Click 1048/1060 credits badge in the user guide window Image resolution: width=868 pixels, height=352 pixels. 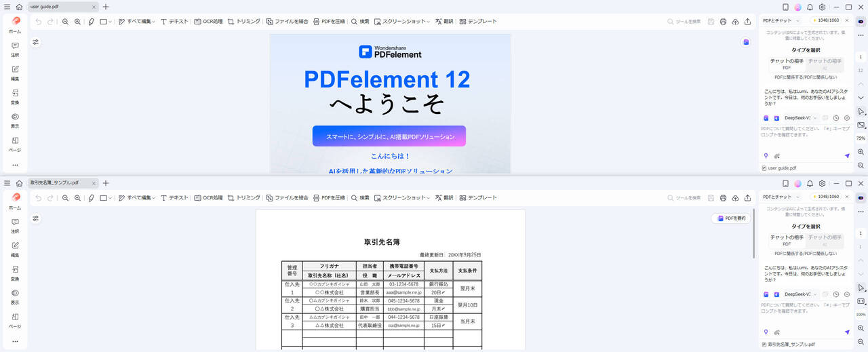pos(825,20)
